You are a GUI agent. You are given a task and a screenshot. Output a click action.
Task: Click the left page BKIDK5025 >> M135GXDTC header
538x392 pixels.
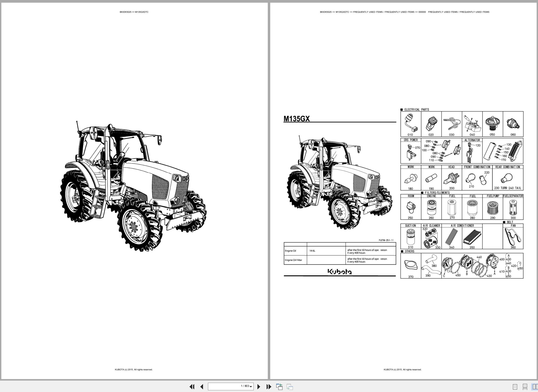point(134,12)
